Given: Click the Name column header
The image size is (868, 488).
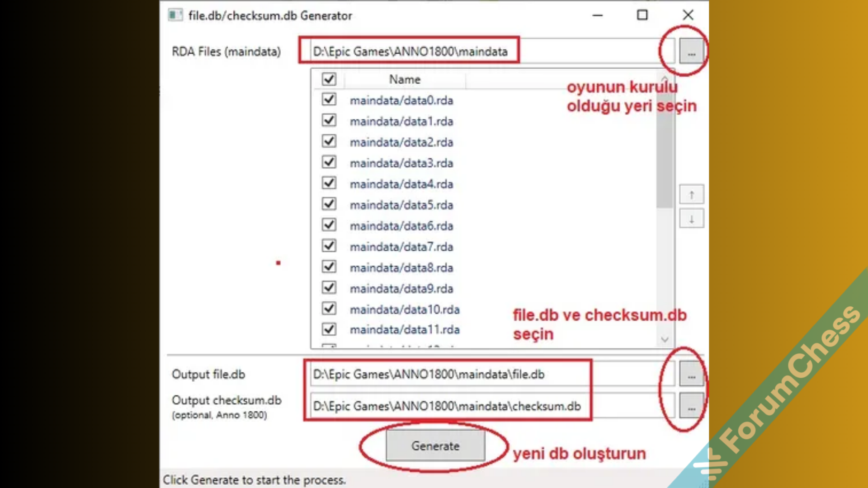Looking at the screenshot, I should tap(405, 80).
